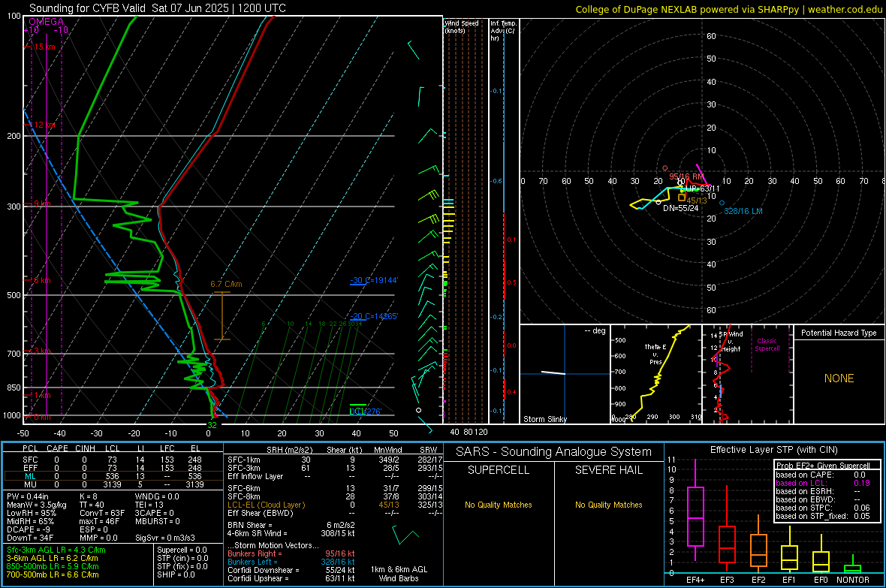Click the 'ConvT = 63F' value
This screenshot has width=886, height=588.
pos(102,513)
